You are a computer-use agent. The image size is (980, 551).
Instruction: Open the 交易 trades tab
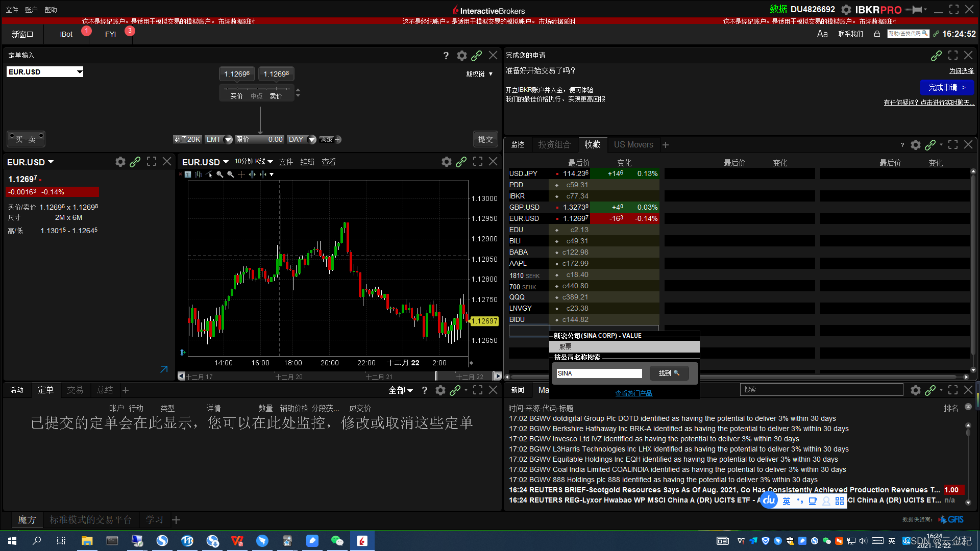(x=75, y=390)
